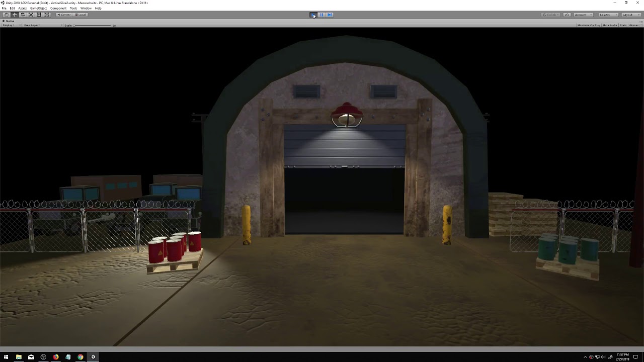Viewport: 644px width, 362px height.
Task: Open the Assets menu
Action: coord(22,9)
